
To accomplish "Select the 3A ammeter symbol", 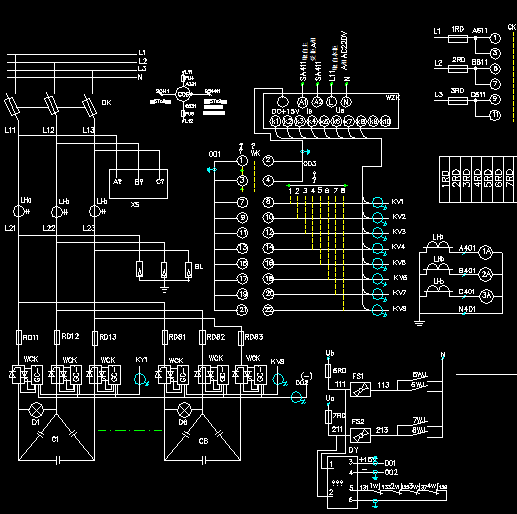I will pyautogui.click(x=487, y=296).
